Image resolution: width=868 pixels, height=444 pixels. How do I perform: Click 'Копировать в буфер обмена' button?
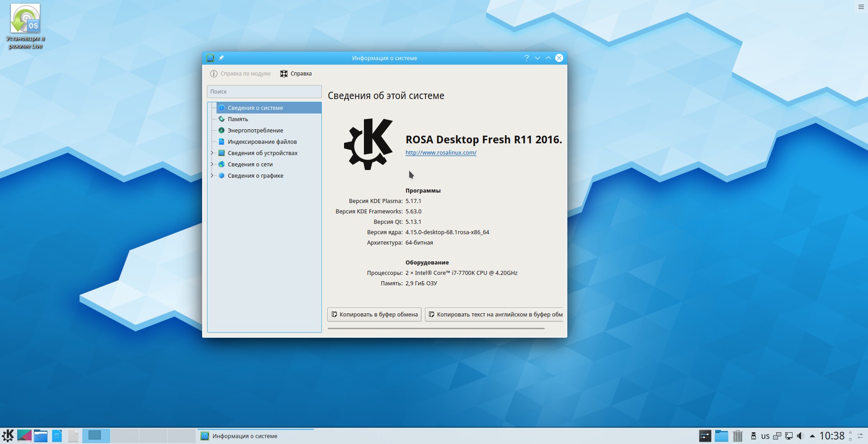374,314
